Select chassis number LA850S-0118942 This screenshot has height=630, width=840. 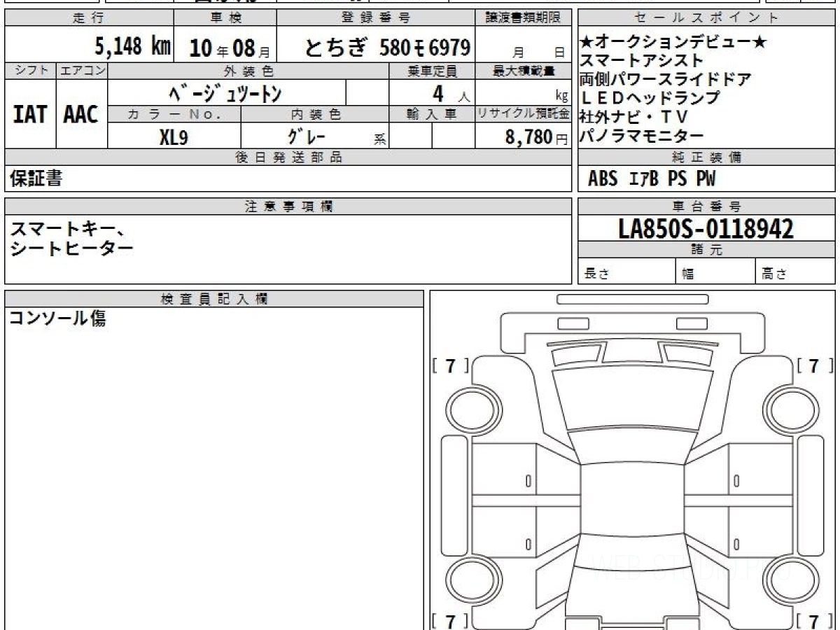click(706, 228)
